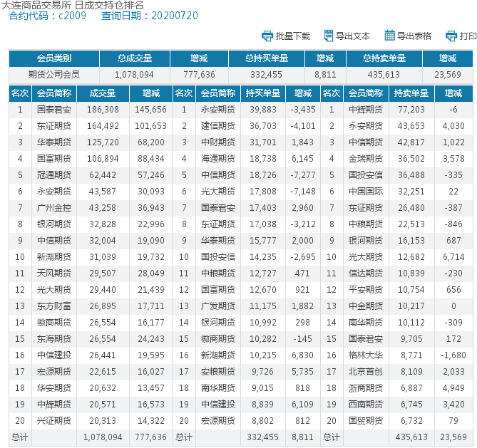Choose the 导出表格 text label
This screenshot has height=448, width=477.
point(414,36)
